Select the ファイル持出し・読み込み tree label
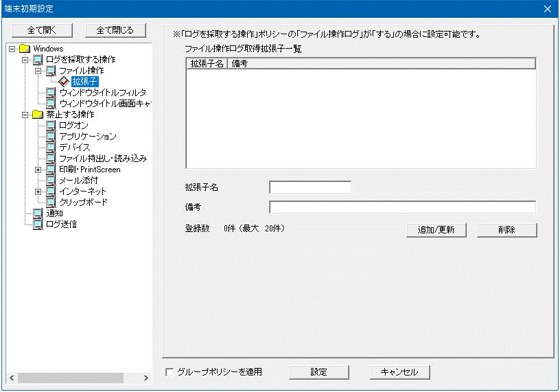The height and width of the screenshot is (392, 560). tap(103, 159)
